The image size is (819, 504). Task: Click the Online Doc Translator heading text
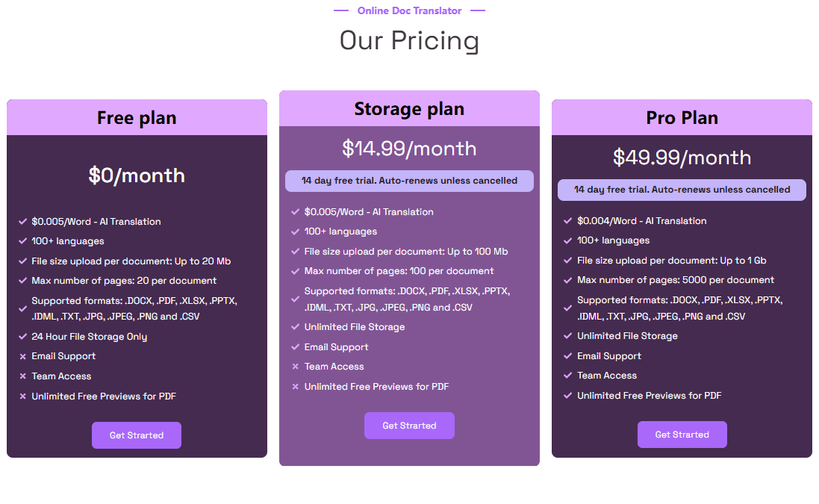409,10
